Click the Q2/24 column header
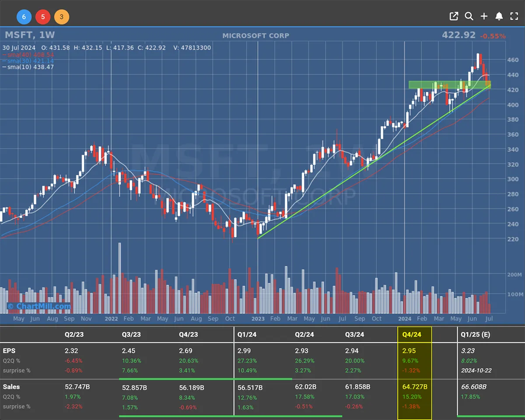 (x=304, y=335)
